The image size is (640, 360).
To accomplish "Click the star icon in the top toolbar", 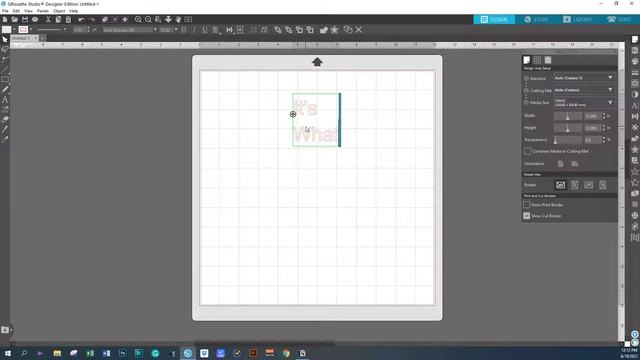I will (x=334, y=30).
